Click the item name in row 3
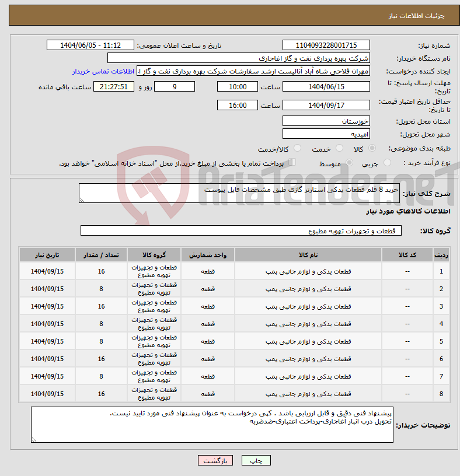 [308, 306]
